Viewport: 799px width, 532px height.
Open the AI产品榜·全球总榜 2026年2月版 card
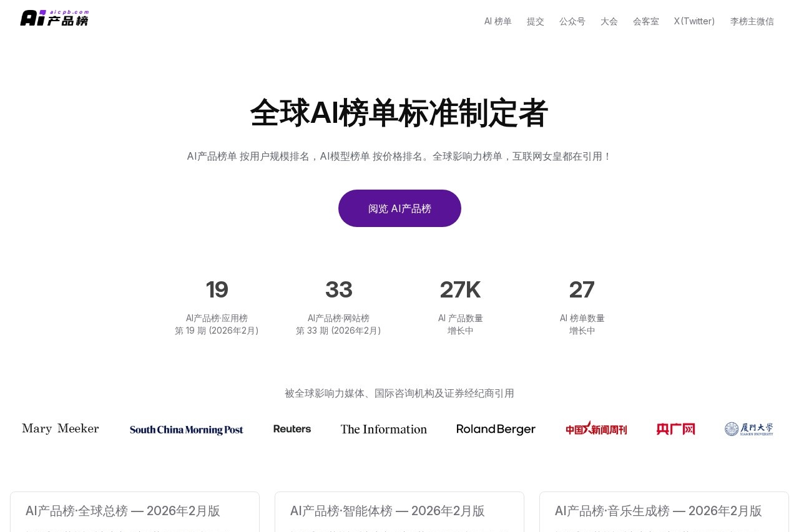tap(122, 511)
